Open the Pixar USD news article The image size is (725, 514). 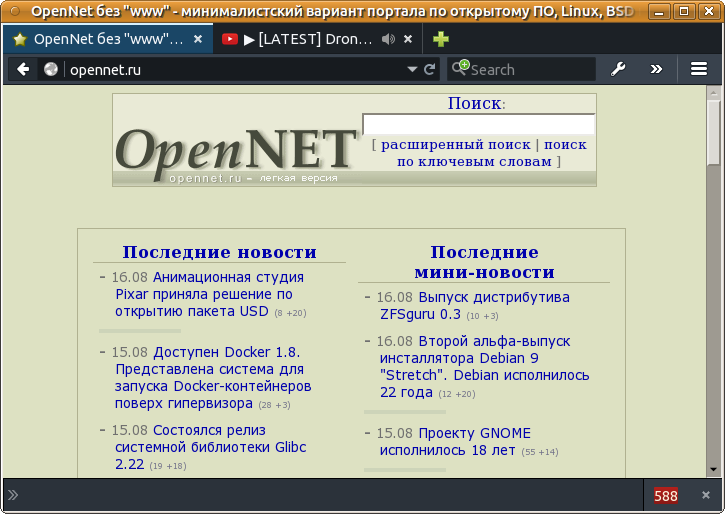click(x=209, y=294)
